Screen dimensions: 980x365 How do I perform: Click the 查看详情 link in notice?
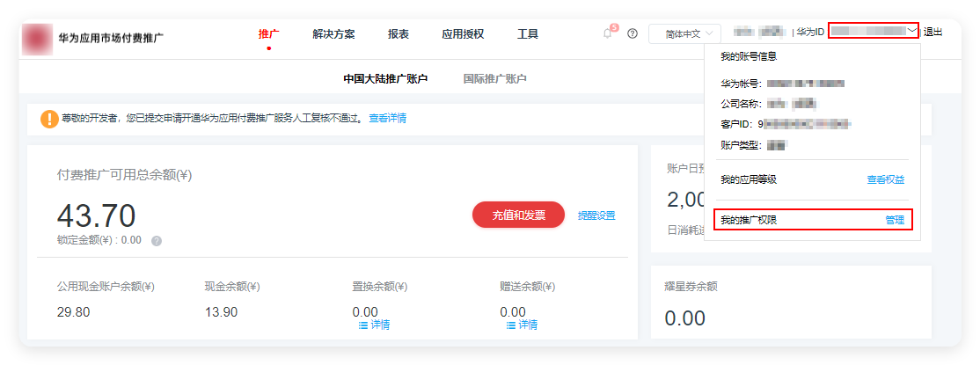tap(387, 118)
